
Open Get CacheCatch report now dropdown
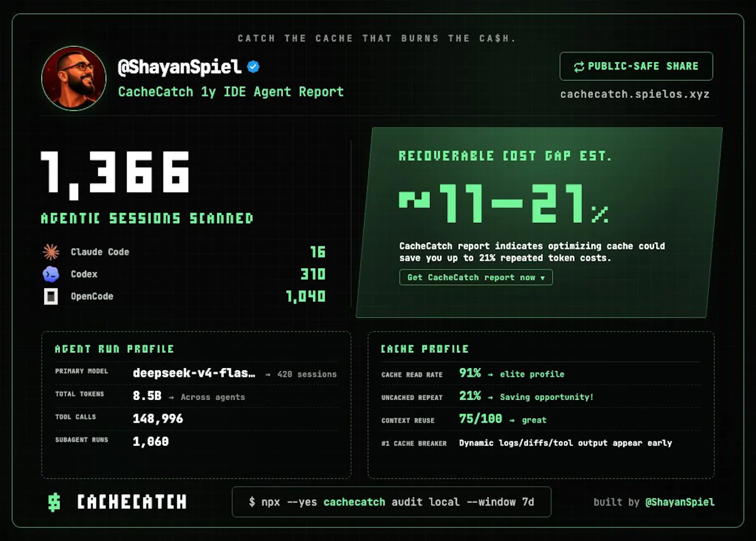click(x=476, y=278)
